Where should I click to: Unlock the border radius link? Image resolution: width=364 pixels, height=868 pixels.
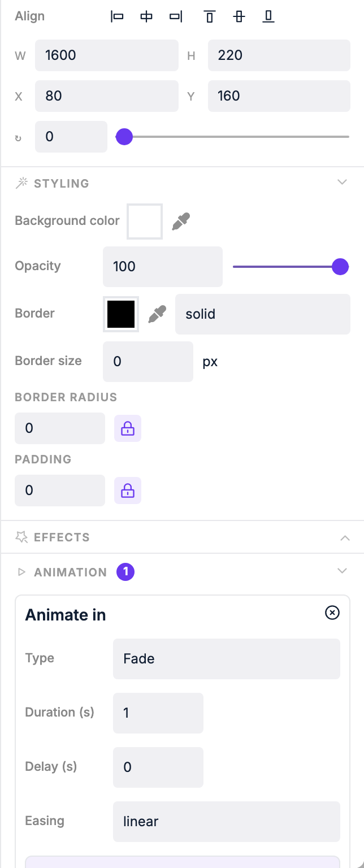[127, 428]
